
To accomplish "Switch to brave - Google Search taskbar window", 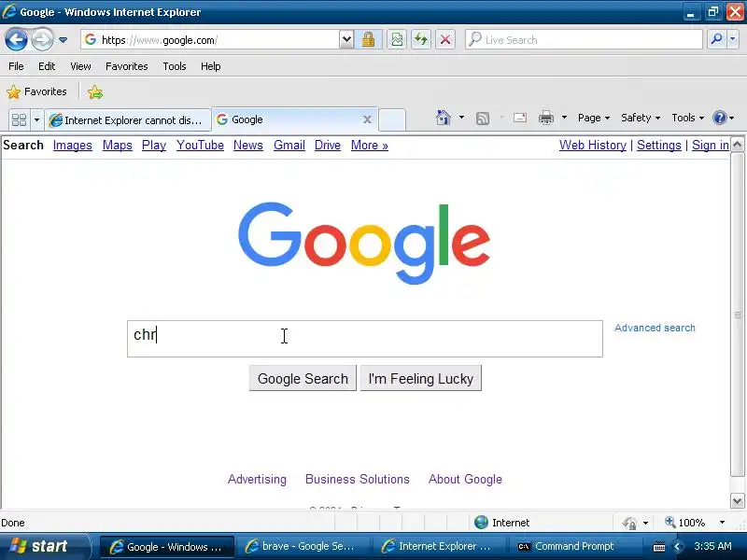I will (302, 547).
